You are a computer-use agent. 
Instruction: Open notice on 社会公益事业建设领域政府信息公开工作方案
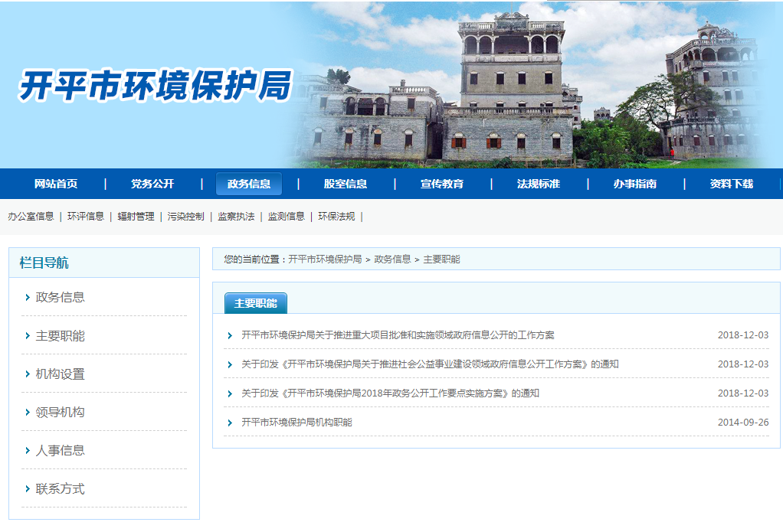[430, 364]
